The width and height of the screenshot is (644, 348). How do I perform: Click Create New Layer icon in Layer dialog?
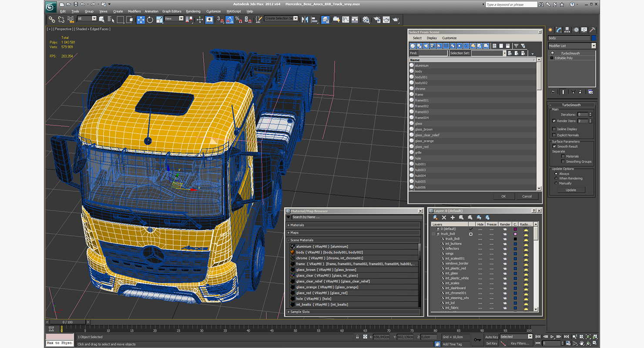[x=435, y=217]
